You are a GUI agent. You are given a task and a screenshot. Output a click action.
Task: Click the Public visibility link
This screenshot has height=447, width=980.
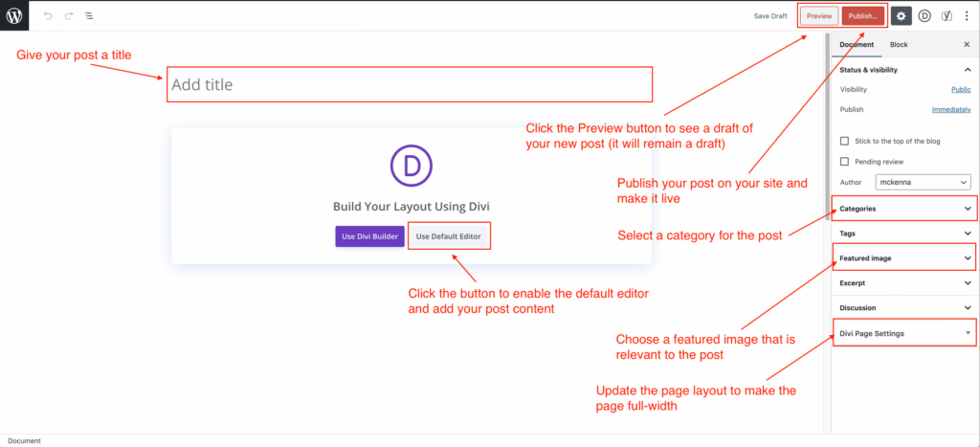pos(960,89)
